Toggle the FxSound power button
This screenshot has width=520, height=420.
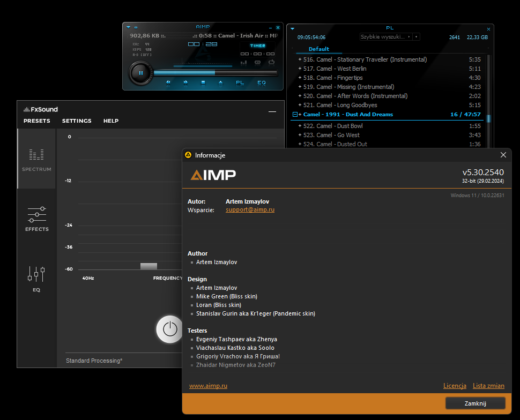click(x=170, y=329)
